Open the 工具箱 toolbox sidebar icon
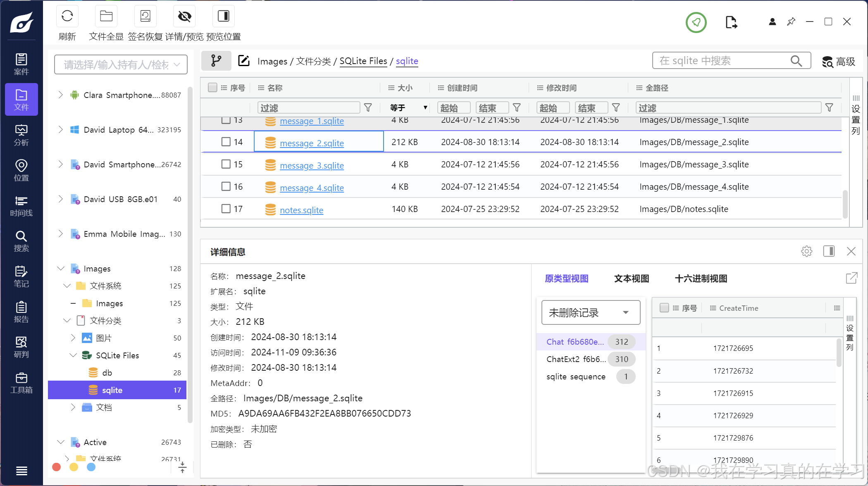 pyautogui.click(x=21, y=383)
